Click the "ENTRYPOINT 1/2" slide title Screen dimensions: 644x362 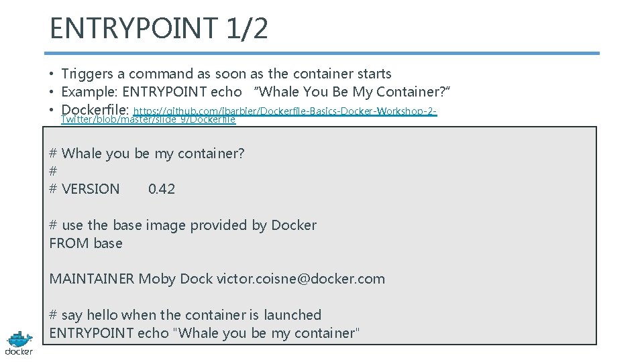click(159, 28)
